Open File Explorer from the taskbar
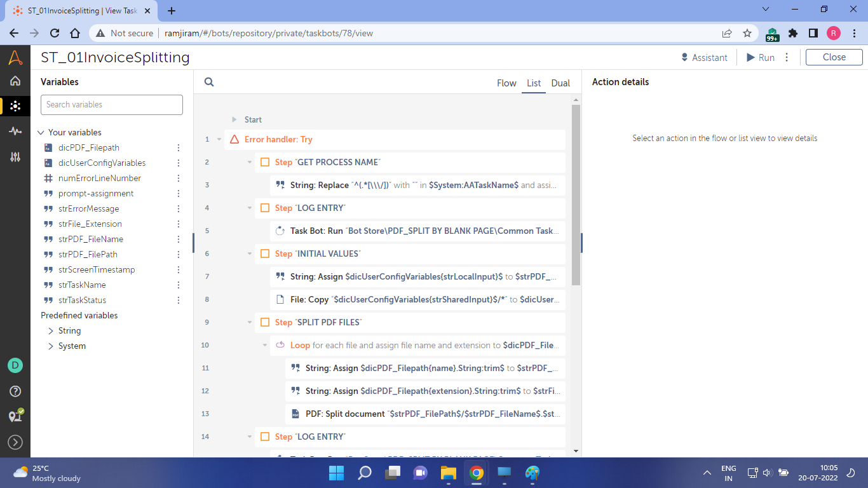 click(449, 473)
